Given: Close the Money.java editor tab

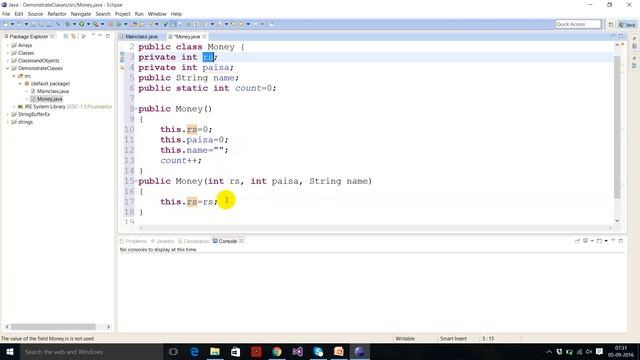Looking at the screenshot, I should pos(204,36).
